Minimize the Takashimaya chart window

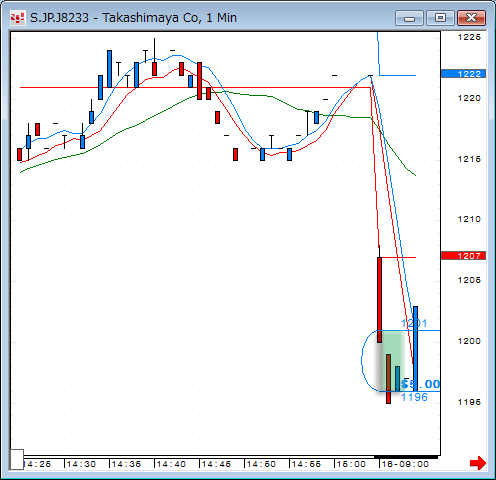click(409, 18)
